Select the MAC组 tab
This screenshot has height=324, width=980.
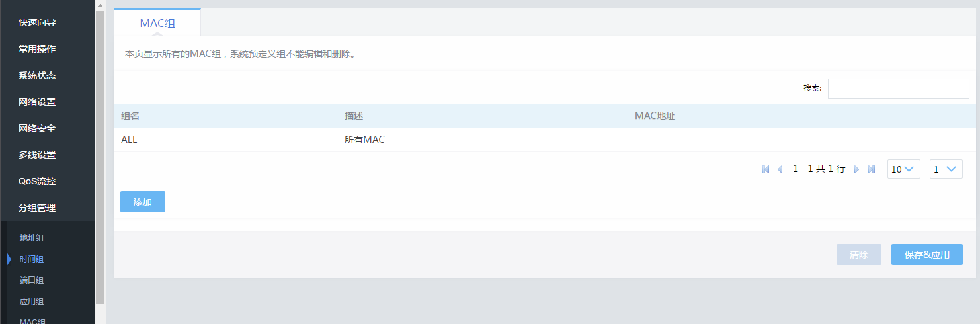coord(157,23)
